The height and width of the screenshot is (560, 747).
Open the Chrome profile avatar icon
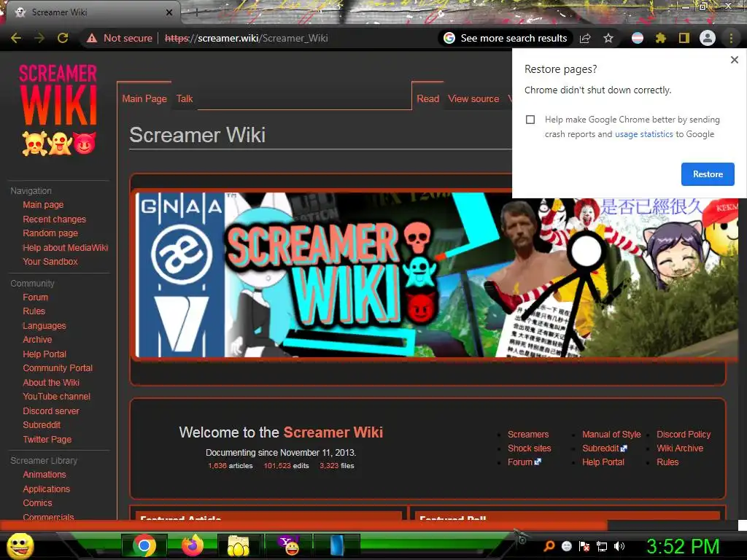pyautogui.click(x=708, y=38)
